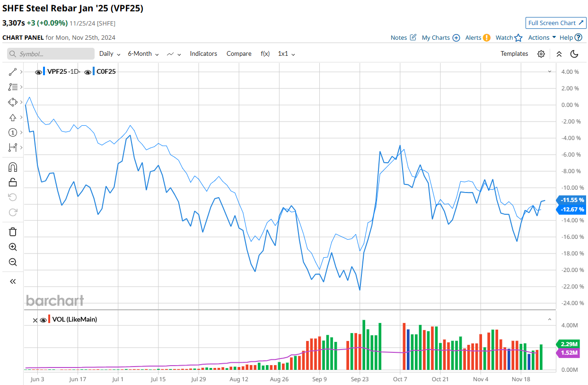Open the Indicators menu
588x385 pixels.
coord(203,54)
